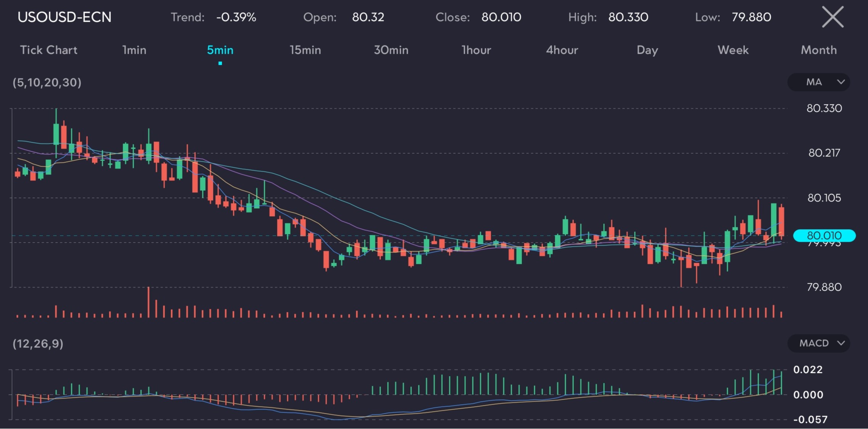The image size is (868, 429).
Task: Click the MA parameters (5,10,20,30) label
Action: [x=47, y=82]
